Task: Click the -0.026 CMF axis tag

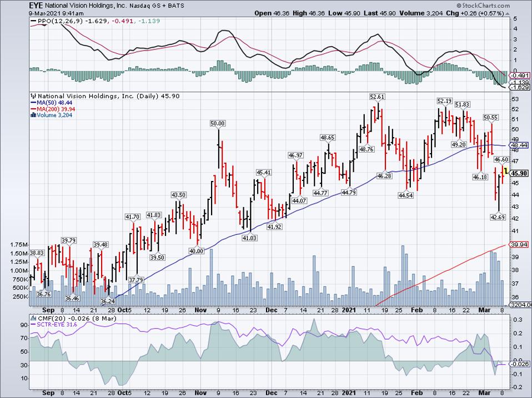Action: [x=520, y=364]
